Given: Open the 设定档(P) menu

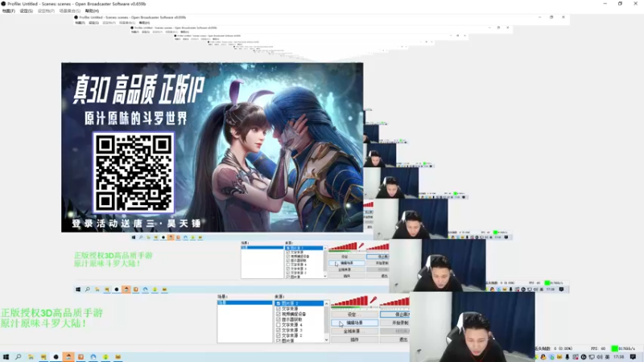Looking at the screenshot, I should (46, 11).
